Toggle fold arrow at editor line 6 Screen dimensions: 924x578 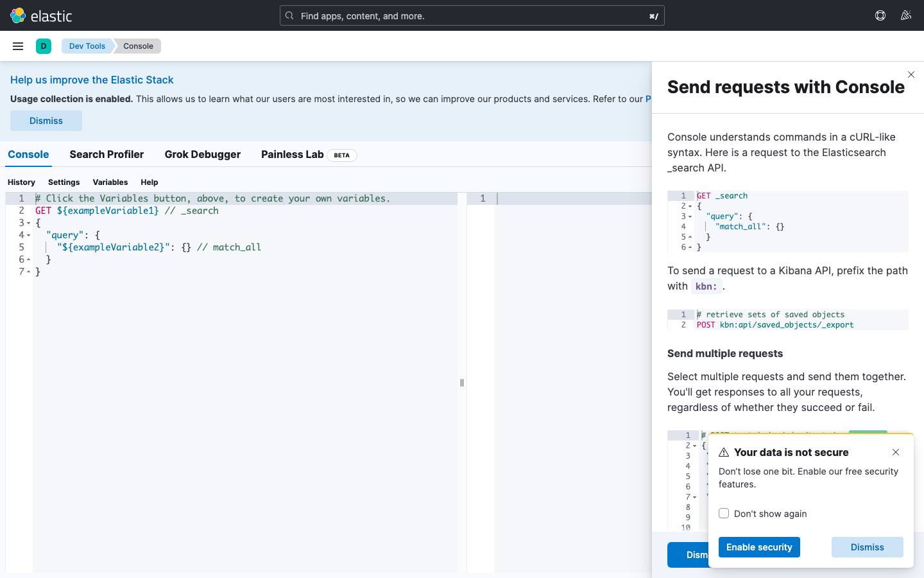tap(28, 260)
